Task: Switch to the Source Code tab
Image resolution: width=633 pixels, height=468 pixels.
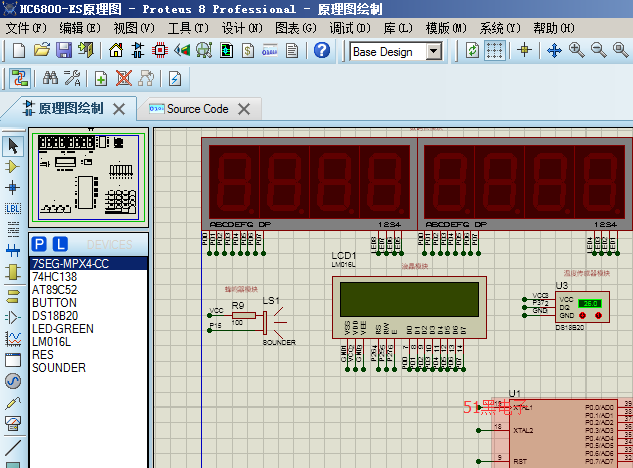Action: tap(197, 109)
